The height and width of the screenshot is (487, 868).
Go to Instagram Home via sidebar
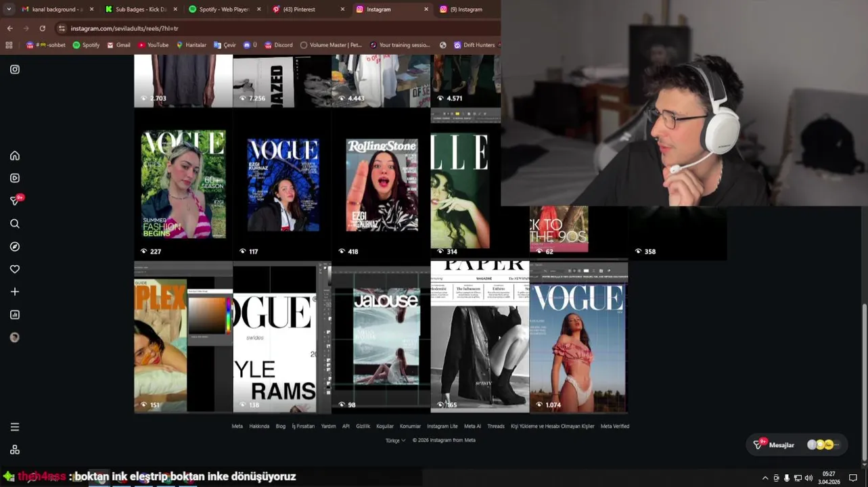click(15, 156)
